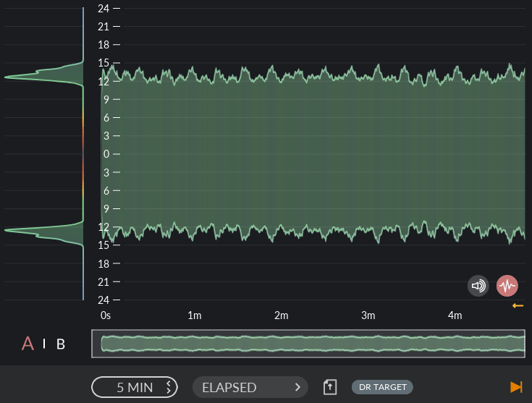Click the 3m mark on timeline

(368, 315)
